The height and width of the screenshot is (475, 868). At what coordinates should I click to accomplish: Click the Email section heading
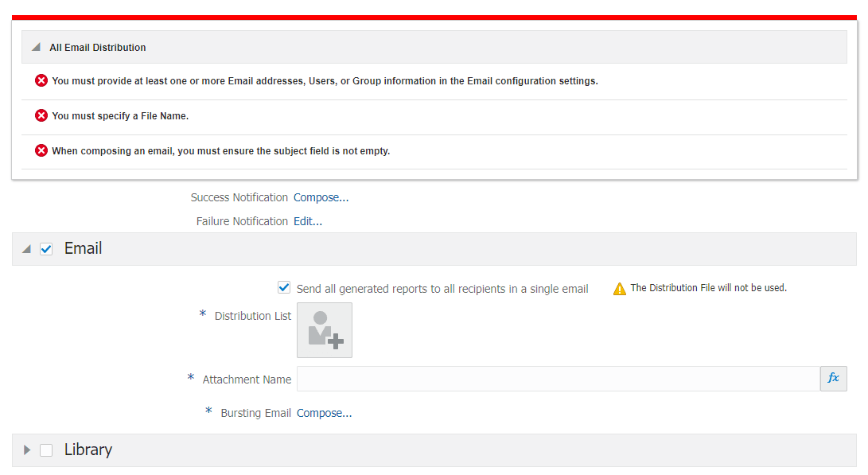(x=84, y=248)
